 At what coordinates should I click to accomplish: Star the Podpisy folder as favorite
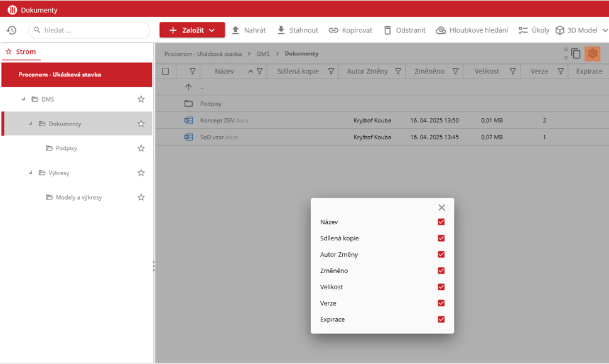pyautogui.click(x=141, y=148)
